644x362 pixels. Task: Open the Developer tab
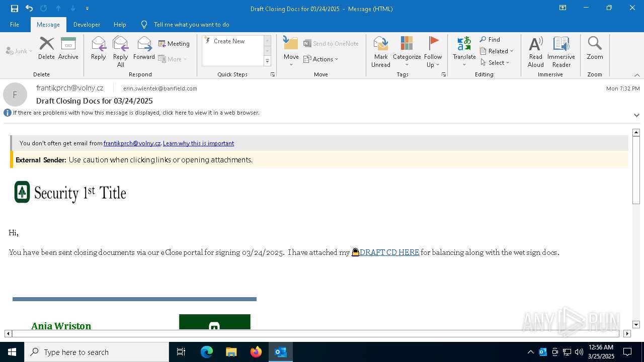tap(87, 25)
